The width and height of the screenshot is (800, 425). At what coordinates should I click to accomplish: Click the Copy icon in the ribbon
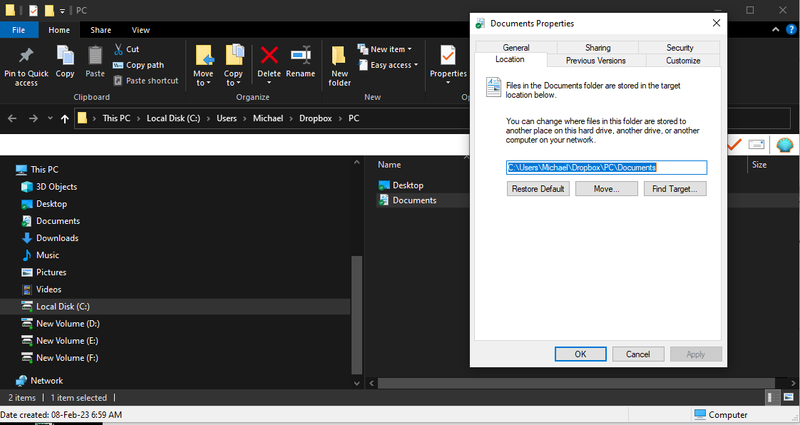click(65, 56)
